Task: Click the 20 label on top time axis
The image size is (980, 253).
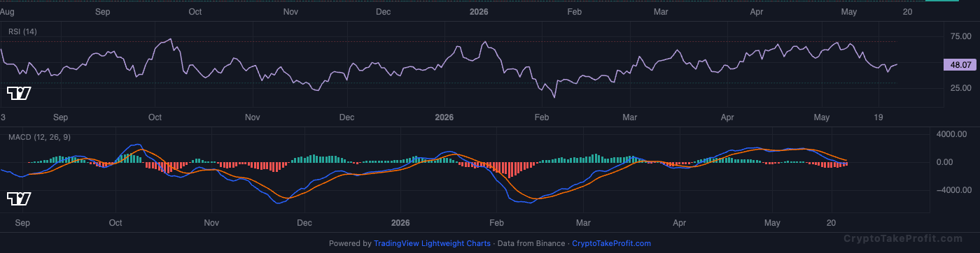Action: click(x=908, y=12)
